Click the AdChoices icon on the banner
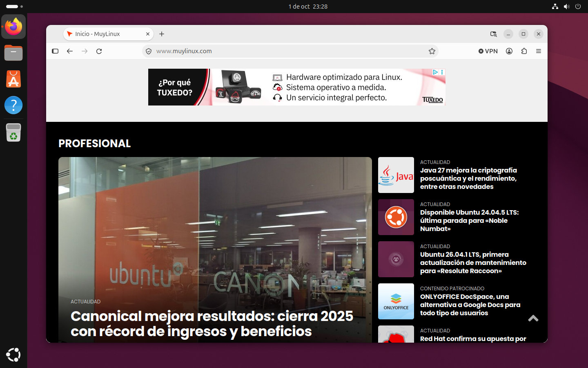The image size is (588, 368). pos(435,72)
